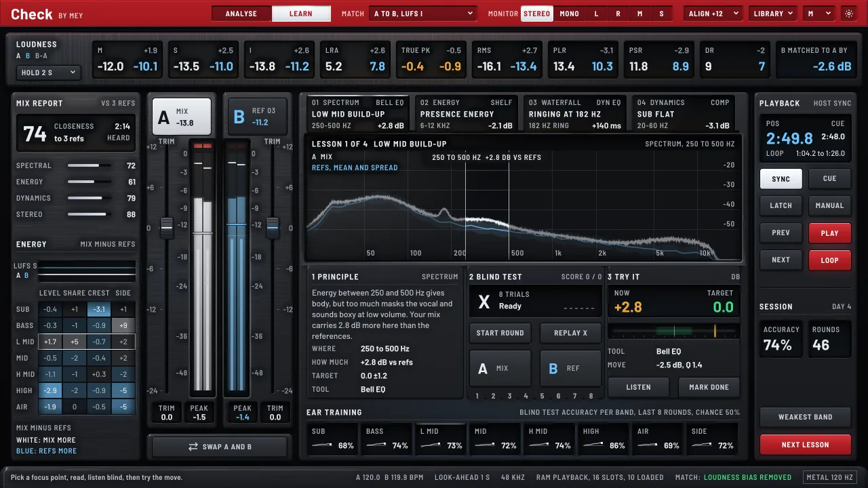Click the Metal 120 Hz status box
This screenshot has height=488, width=868.
[831, 477]
